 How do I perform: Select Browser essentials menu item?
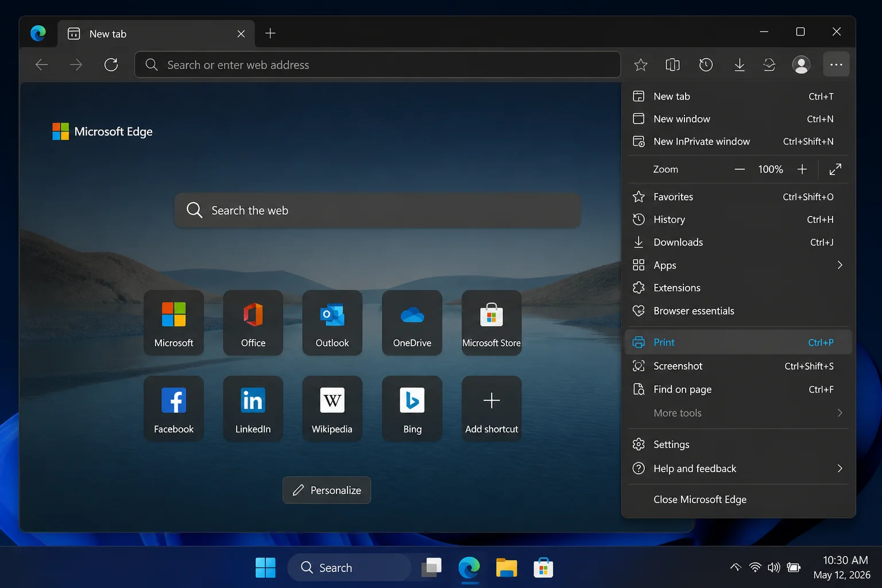(738, 311)
